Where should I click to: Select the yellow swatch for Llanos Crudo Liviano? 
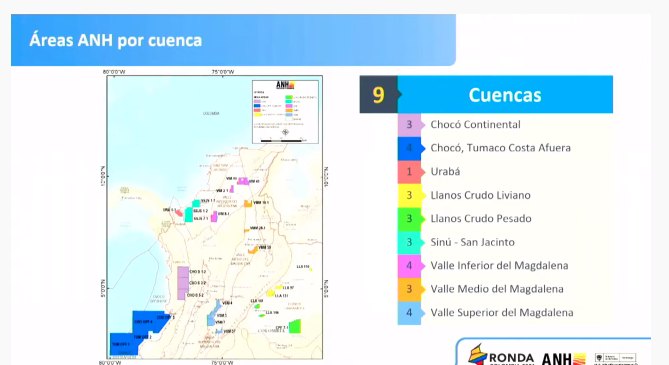point(409,195)
